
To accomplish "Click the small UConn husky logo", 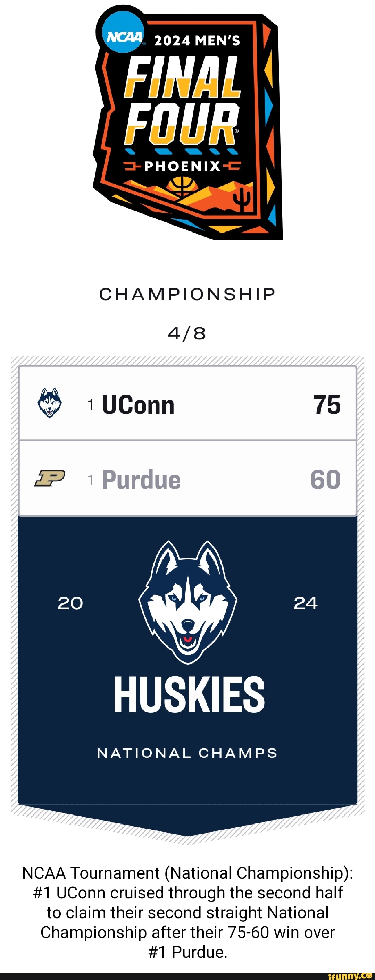I will 50,403.
